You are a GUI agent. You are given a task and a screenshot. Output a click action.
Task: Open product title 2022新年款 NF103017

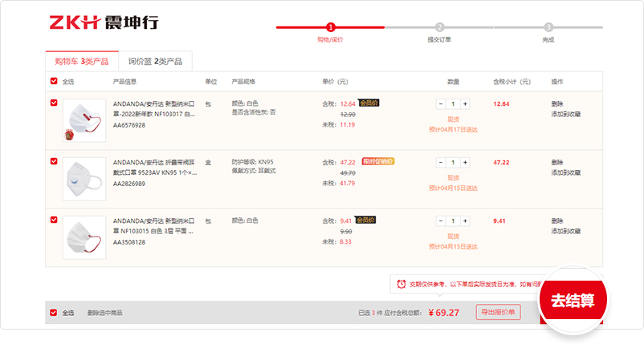pyautogui.click(x=154, y=109)
